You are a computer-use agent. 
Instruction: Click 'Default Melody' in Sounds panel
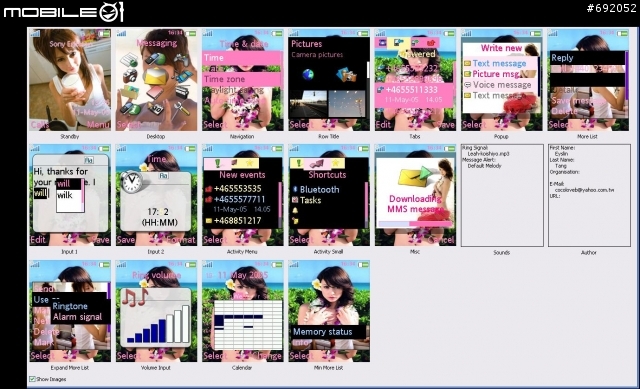coord(484,166)
